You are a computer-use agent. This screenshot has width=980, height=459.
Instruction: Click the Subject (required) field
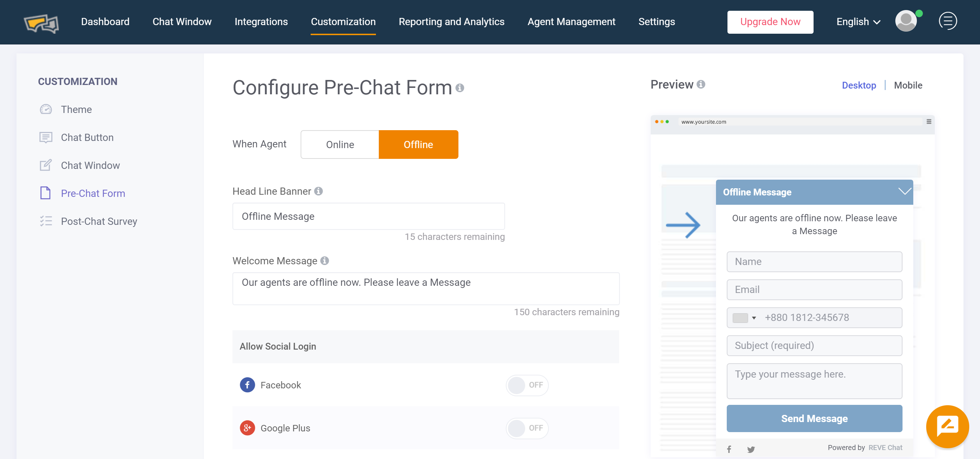(x=814, y=345)
